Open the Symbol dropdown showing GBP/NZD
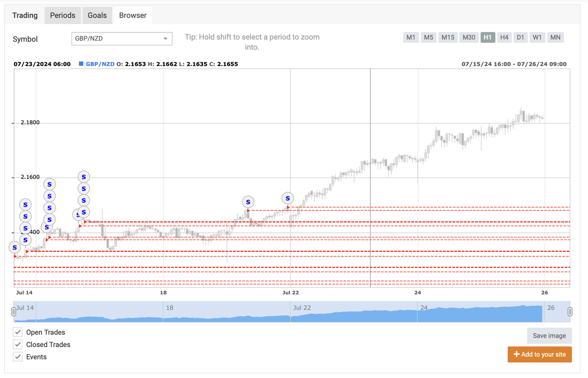The image size is (588, 378). tap(122, 39)
